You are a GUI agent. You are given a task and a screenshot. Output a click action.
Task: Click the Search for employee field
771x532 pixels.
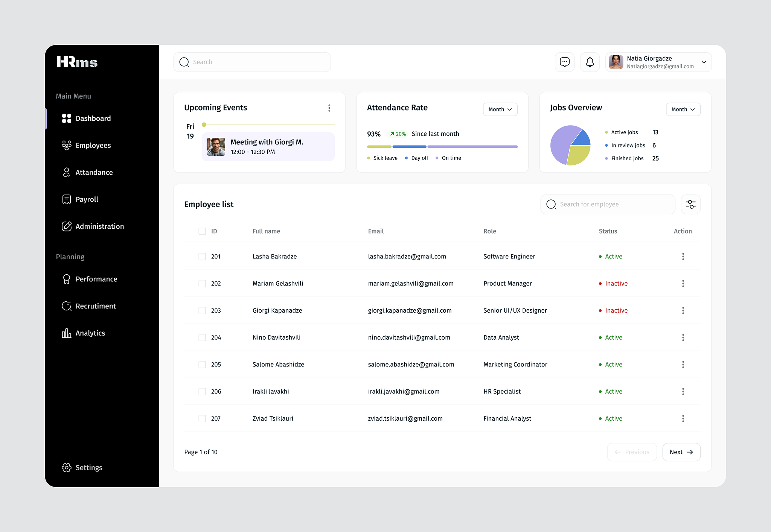608,204
